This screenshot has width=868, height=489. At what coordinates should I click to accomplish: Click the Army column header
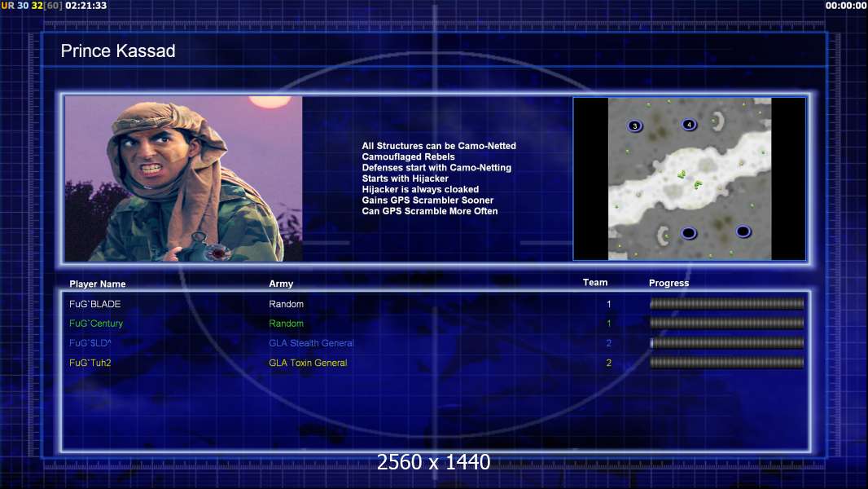pos(281,284)
